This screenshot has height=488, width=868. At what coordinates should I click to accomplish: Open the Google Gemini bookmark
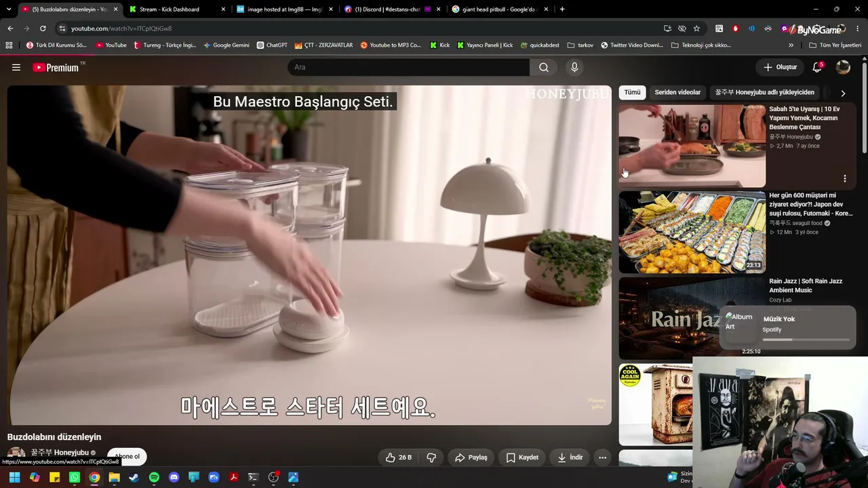[226, 45]
